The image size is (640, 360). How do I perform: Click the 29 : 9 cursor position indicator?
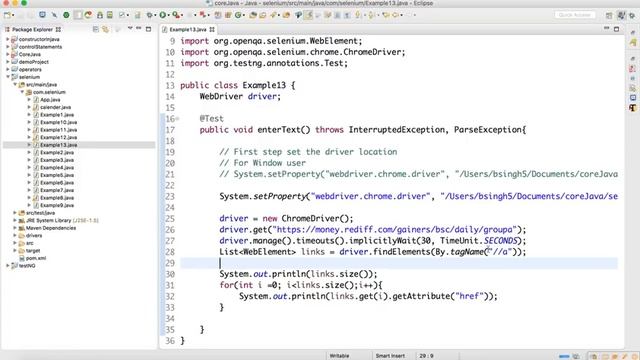[427, 356]
